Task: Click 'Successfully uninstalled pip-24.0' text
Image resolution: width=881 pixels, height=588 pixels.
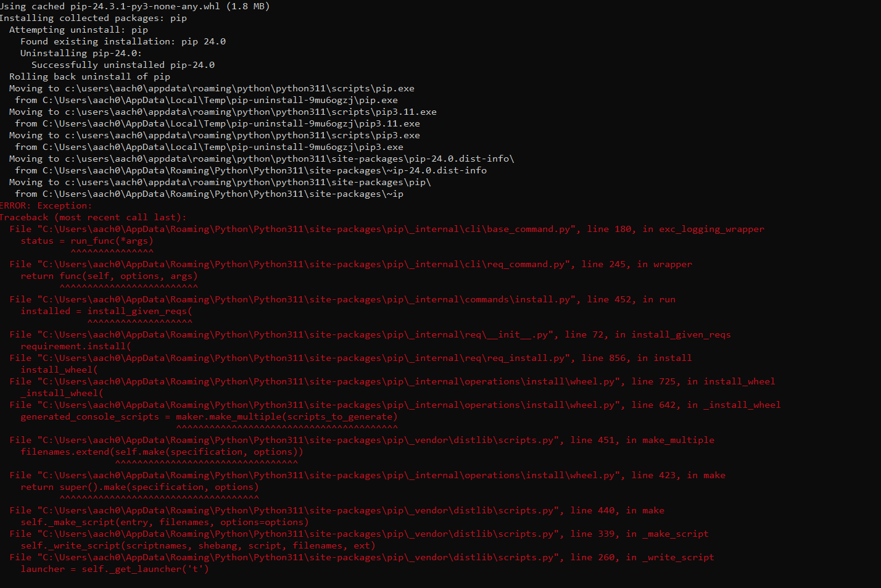Action: click(123, 65)
